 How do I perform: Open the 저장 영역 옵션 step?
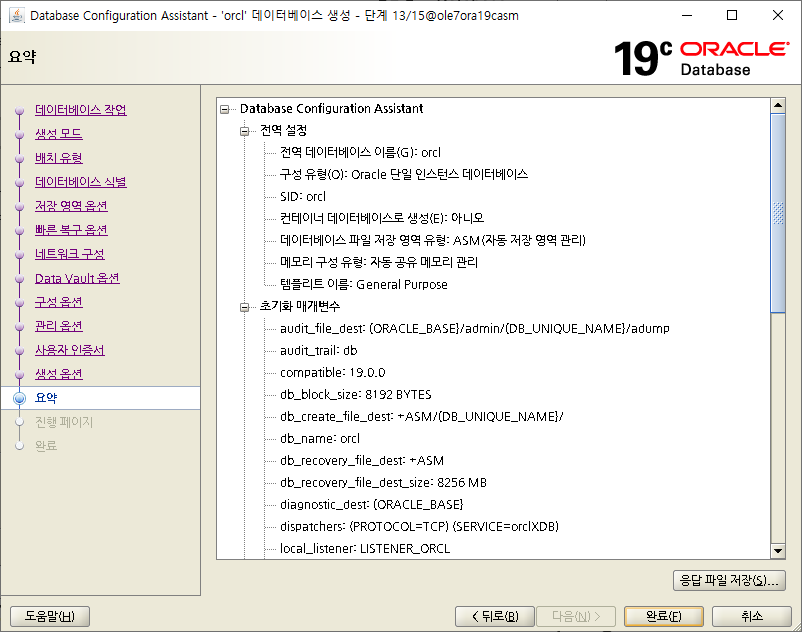(x=71, y=206)
